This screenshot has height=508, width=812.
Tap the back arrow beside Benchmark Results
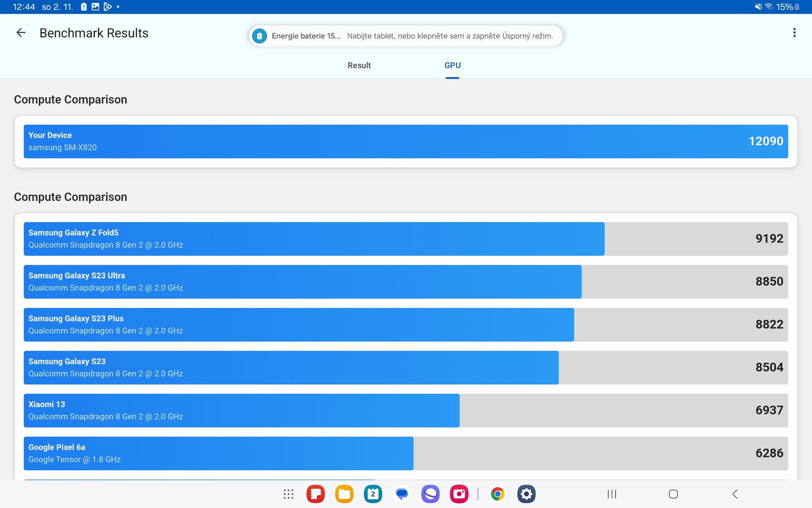21,33
